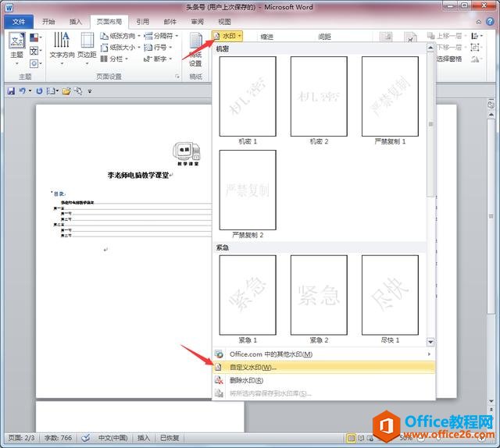Click the 水印 watermark button
This screenshot has width=500, height=448.
click(x=227, y=36)
